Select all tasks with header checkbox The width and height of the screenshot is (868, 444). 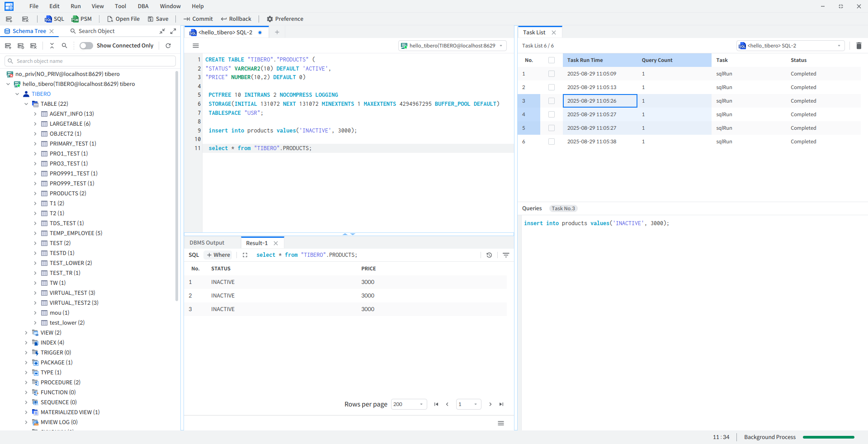(551, 60)
